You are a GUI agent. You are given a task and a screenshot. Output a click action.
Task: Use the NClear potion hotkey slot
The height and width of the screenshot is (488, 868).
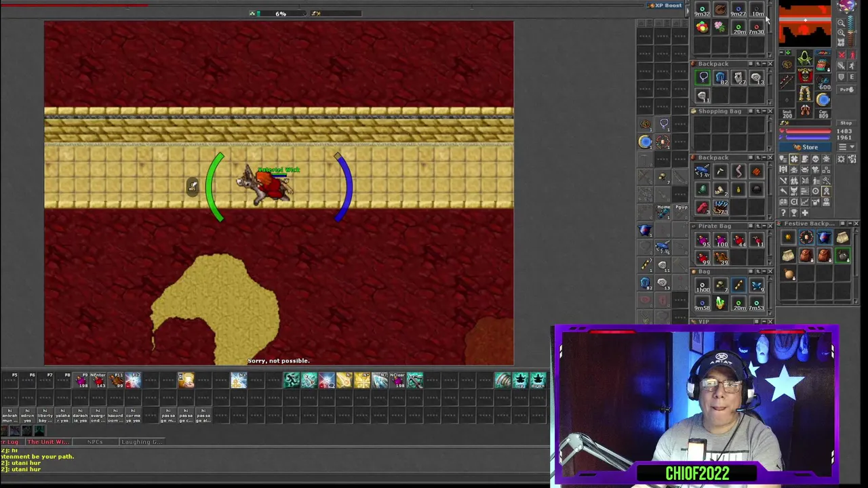[x=397, y=380]
